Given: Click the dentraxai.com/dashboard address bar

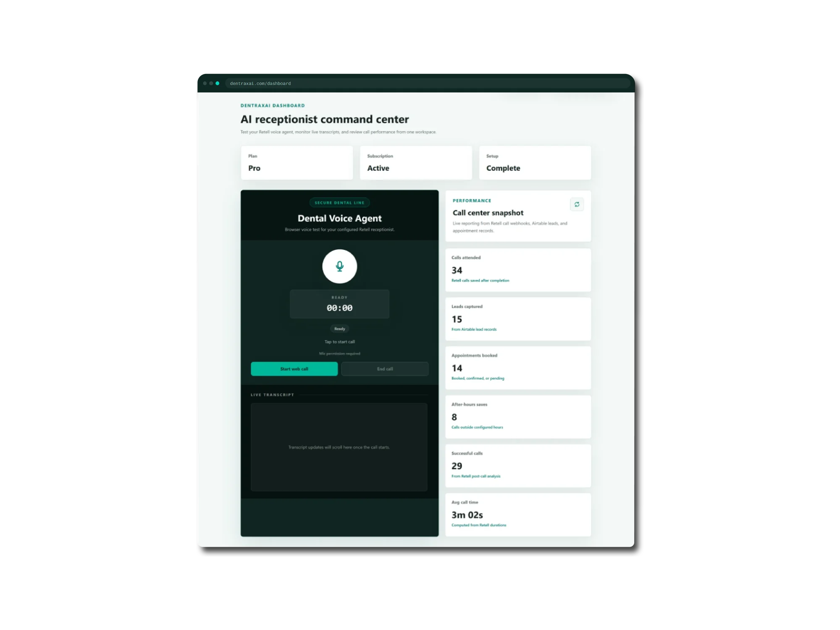Looking at the screenshot, I should pyautogui.click(x=428, y=83).
